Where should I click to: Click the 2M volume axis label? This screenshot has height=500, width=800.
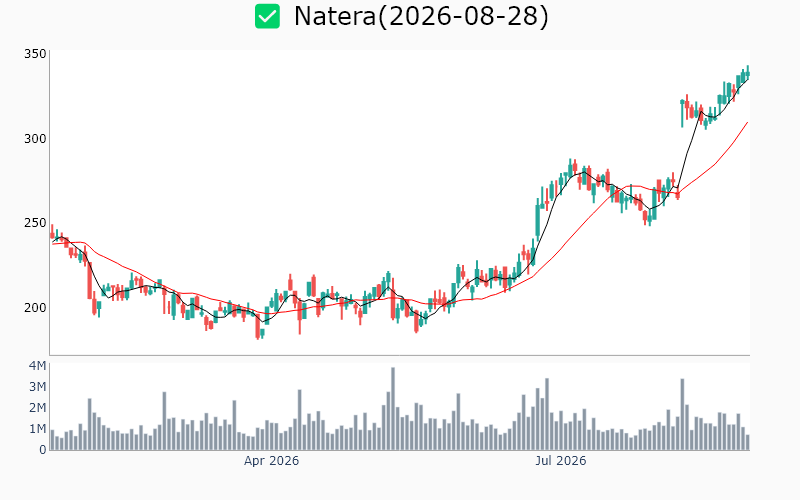click(x=37, y=408)
